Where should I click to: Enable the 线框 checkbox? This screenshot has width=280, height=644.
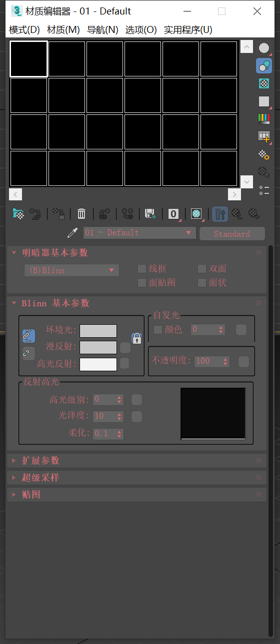click(x=142, y=269)
